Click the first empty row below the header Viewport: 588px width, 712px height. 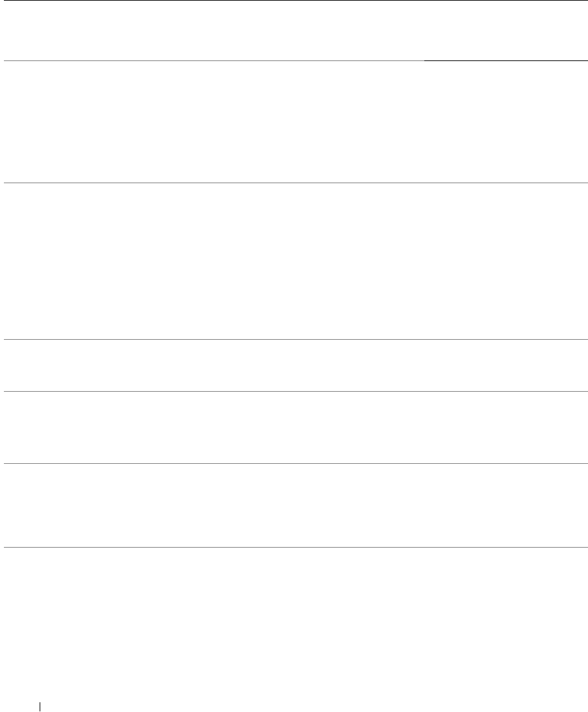click(294, 122)
